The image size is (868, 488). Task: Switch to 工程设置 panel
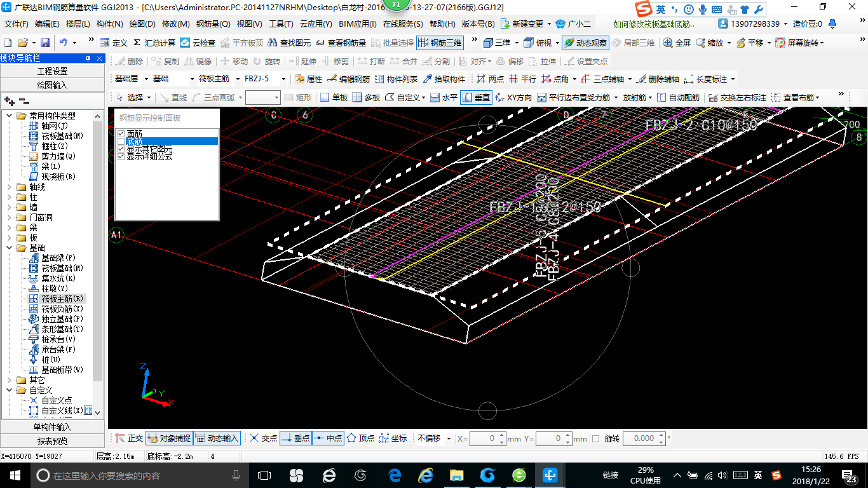point(52,71)
